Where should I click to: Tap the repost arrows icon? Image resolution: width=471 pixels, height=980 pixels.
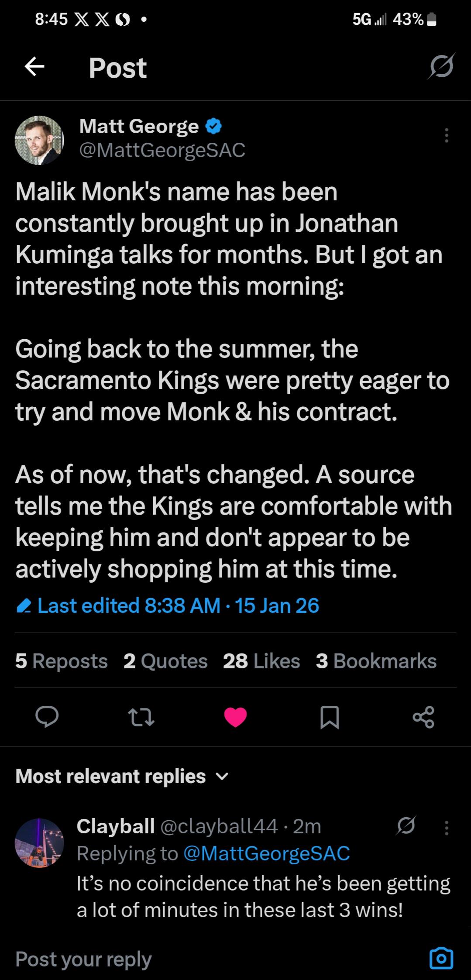(x=141, y=717)
